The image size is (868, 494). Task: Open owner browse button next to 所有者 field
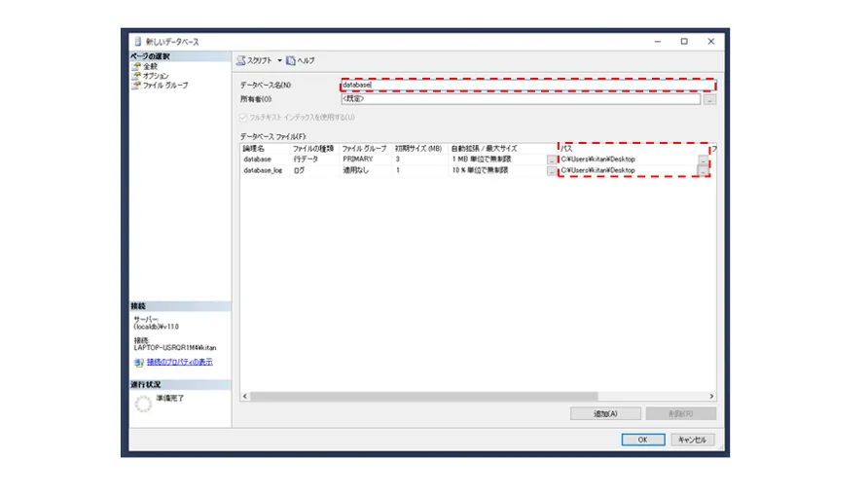click(x=709, y=99)
